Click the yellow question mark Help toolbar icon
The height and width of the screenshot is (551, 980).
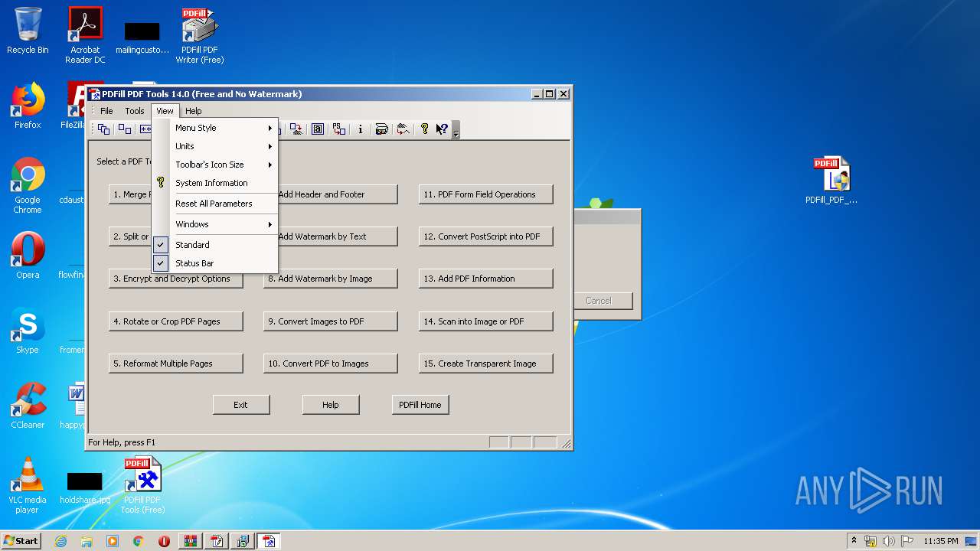(424, 129)
